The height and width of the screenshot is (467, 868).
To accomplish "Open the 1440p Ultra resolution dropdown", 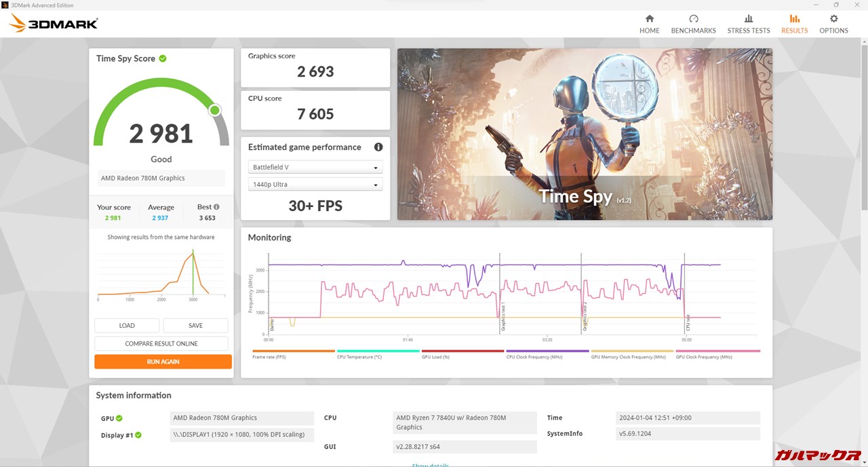I will 315,185.
